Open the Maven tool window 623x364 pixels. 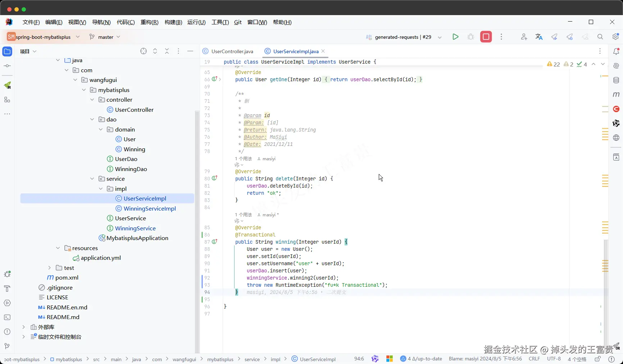616,95
